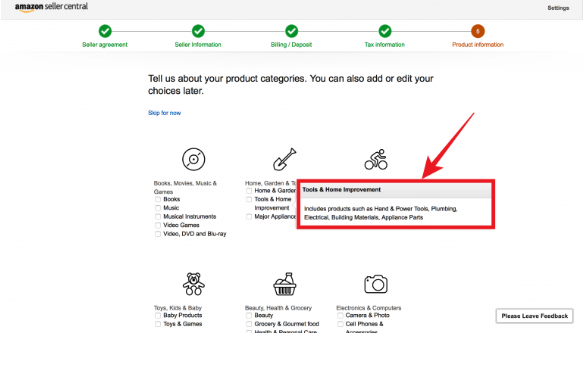The width and height of the screenshot is (585, 365).
Task: Check the Musical Instruments checkbox
Action: [x=158, y=216]
